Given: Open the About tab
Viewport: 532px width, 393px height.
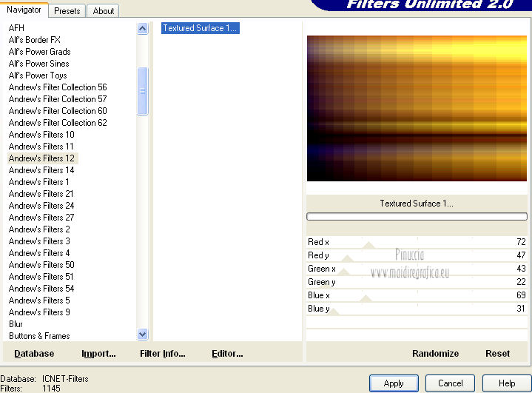Looking at the screenshot, I should tap(103, 11).
